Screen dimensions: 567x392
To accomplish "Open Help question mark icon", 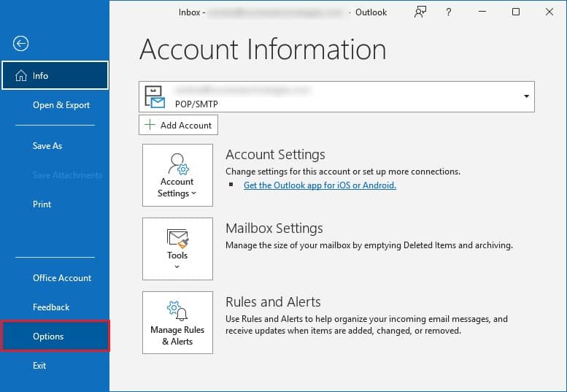I will pos(448,12).
